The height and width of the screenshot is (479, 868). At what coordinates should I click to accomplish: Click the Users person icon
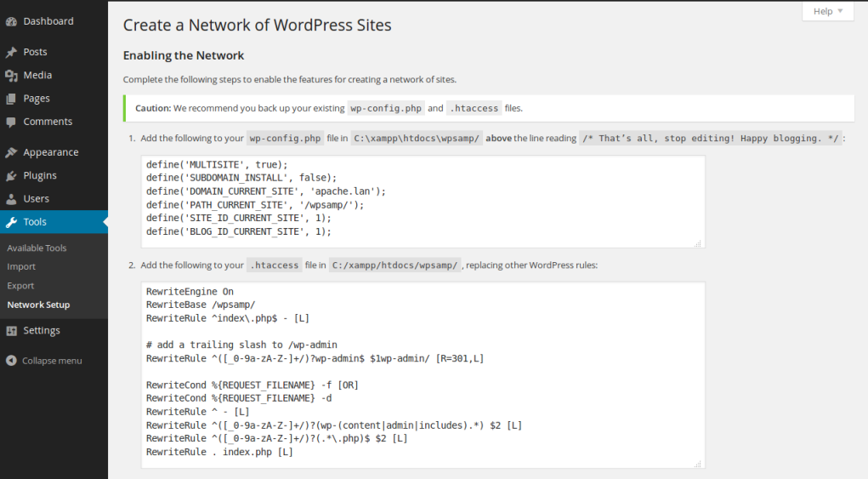pyautogui.click(x=11, y=199)
